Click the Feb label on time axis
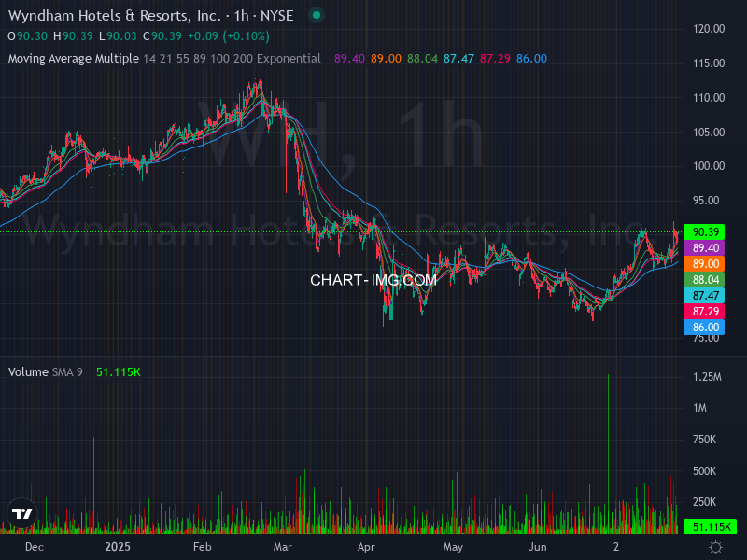 (x=202, y=547)
